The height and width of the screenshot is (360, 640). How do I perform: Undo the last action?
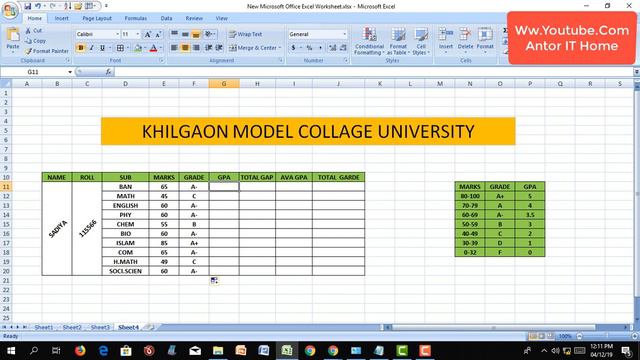tap(38, 6)
